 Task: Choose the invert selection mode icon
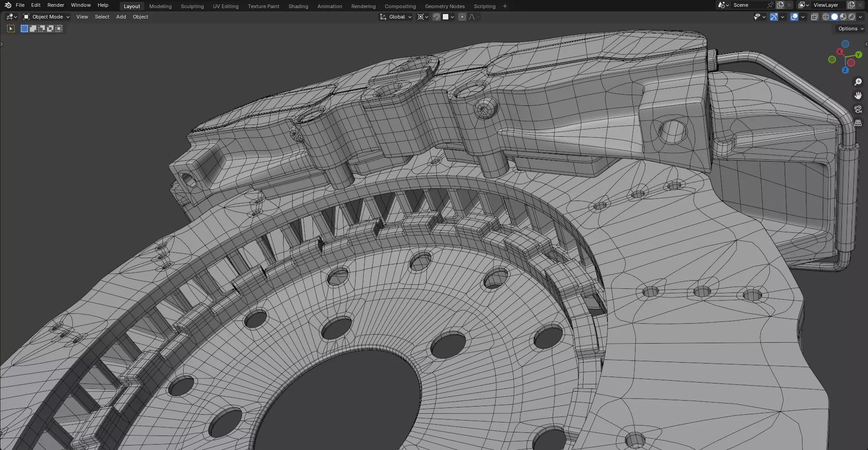click(x=50, y=29)
